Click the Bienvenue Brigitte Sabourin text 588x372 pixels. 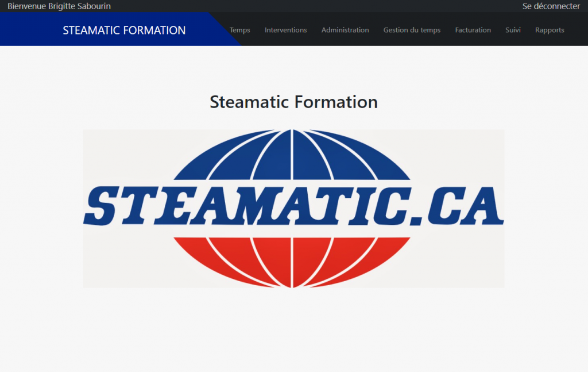(59, 6)
